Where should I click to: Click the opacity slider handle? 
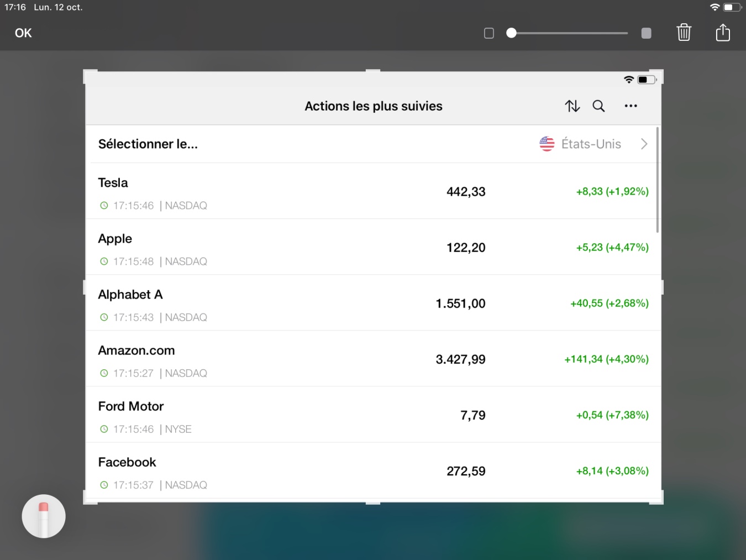tap(512, 33)
